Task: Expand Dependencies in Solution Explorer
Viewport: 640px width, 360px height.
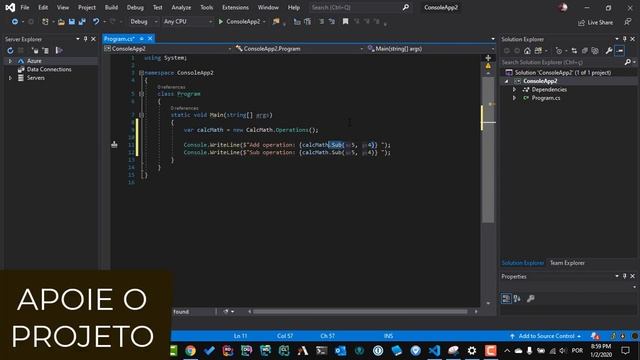Action: coord(514,89)
